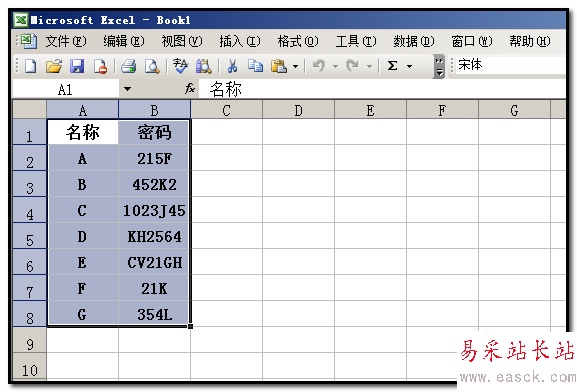
Task: Open the 数据(D) menu
Action: coord(414,41)
